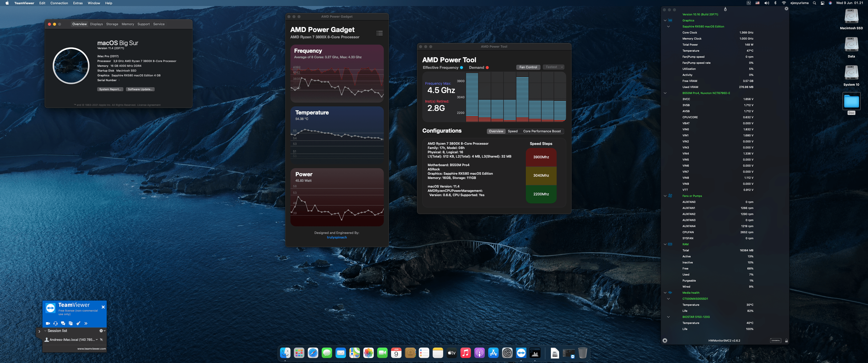Select the Speed tab in Configurations

[512, 131]
